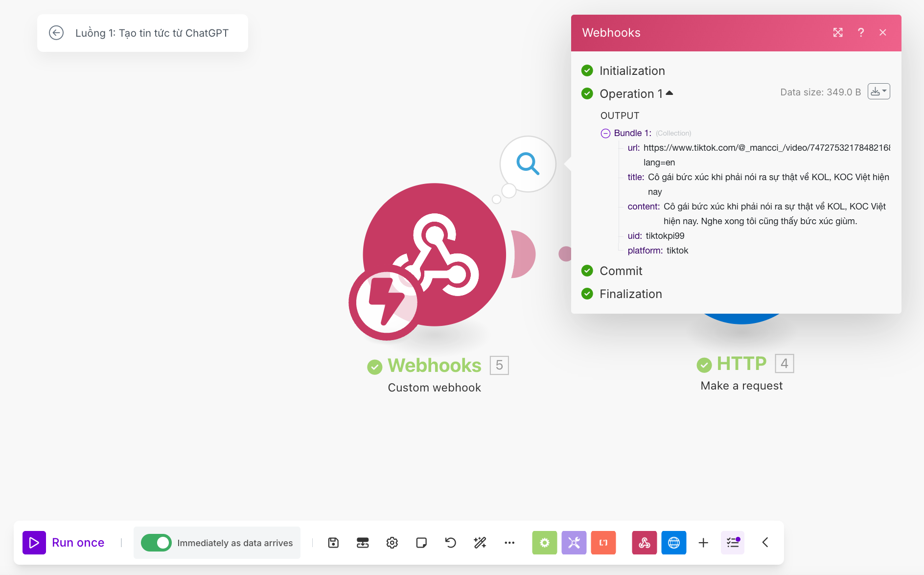Viewport: 924px width, 575px height.
Task: Collapse the Operation 1 section
Action: (669, 93)
